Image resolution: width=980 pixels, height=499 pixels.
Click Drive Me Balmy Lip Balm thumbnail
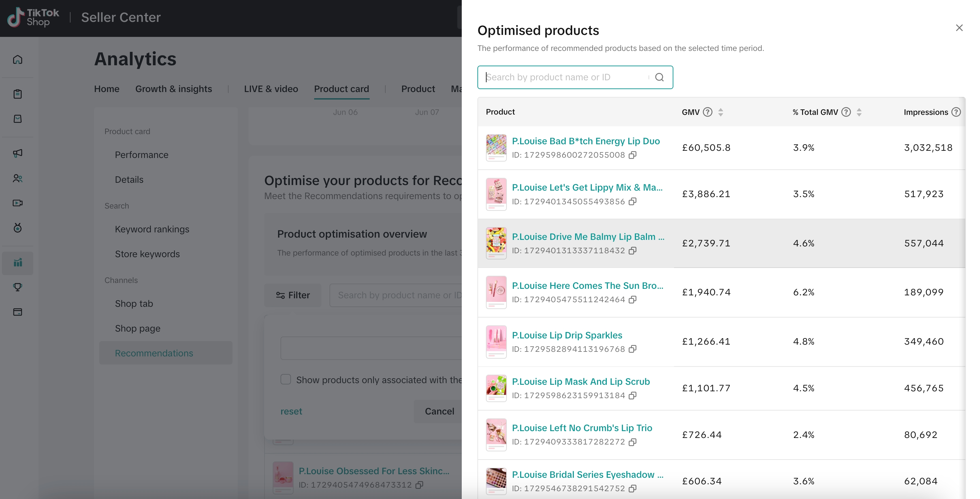496,243
